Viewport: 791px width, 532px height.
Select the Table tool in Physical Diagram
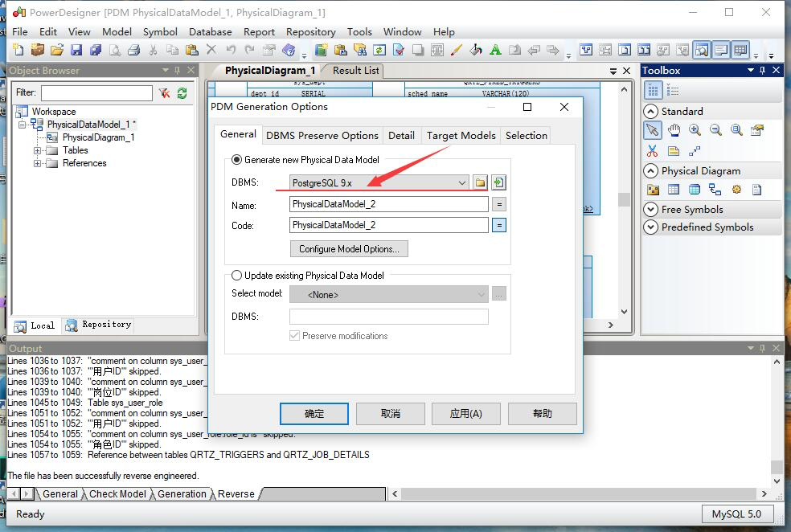[x=674, y=190]
